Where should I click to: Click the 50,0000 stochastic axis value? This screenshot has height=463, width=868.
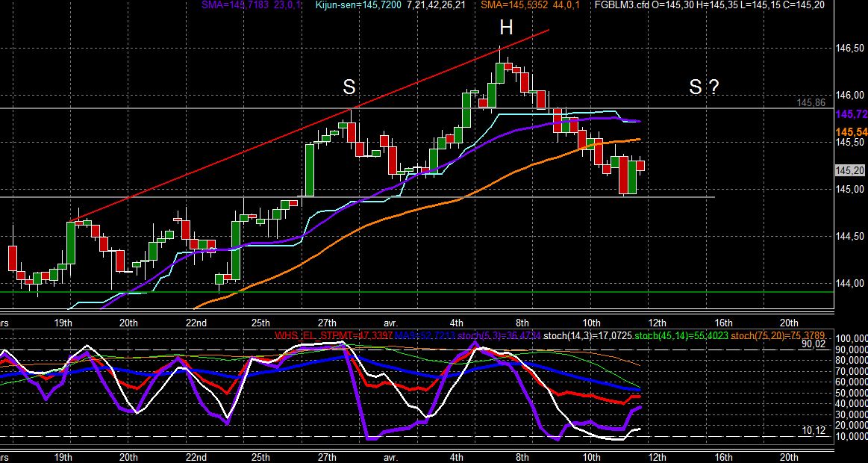point(851,394)
